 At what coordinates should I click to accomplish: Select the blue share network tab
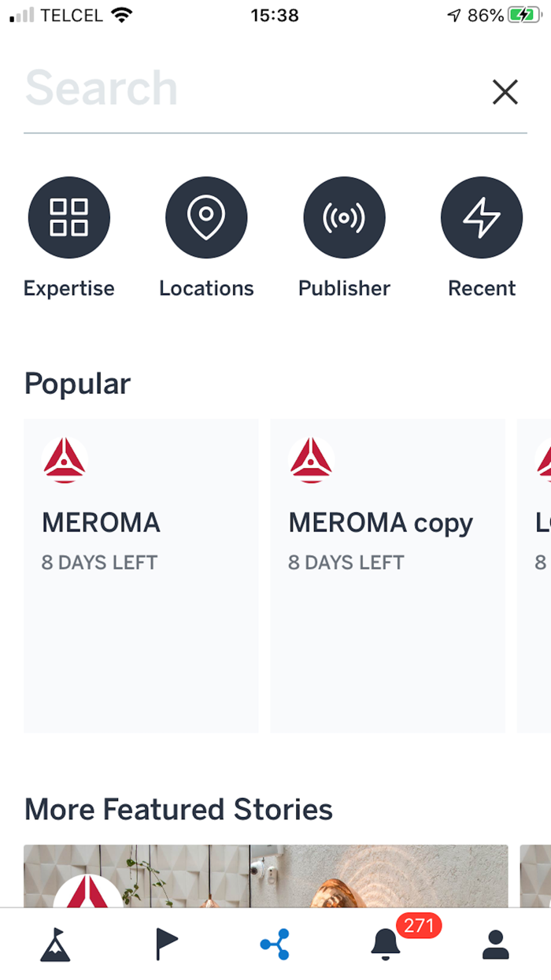pyautogui.click(x=275, y=944)
